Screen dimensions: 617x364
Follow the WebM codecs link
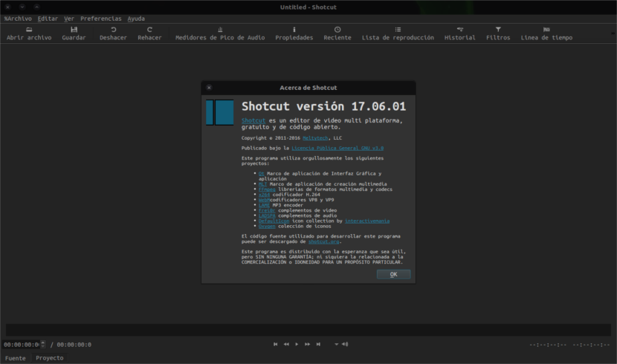tap(264, 200)
